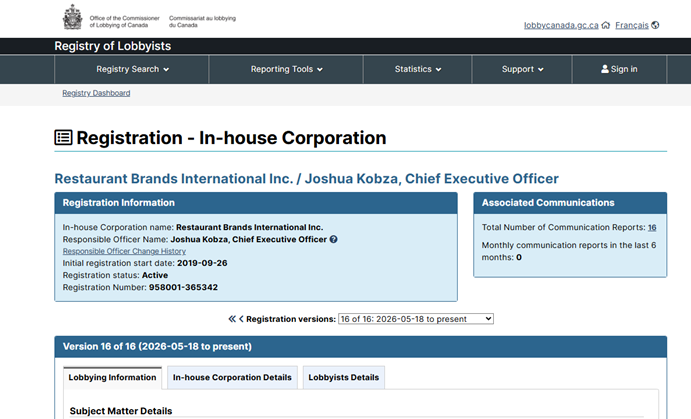Click the Registration Number 958001-365342
Viewport: 691px width, 419px height.
(183, 287)
